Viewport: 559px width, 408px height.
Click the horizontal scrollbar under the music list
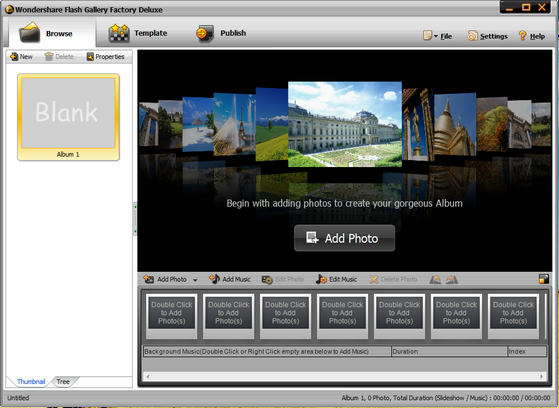click(x=344, y=376)
